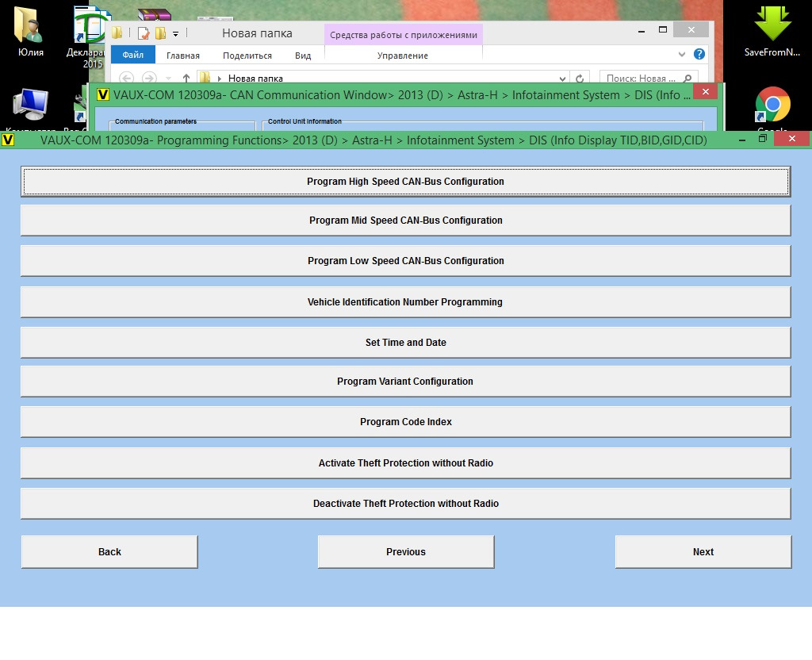Open Program Mid Speed CAN-Bus Configuration
812x660 pixels.
[405, 221]
